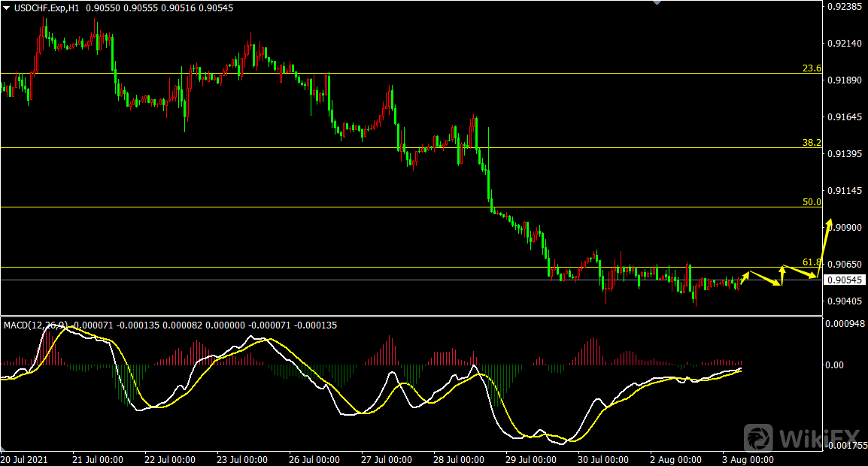
Task: Click the 30 Jul 00:00 time label
Action: pos(602,459)
